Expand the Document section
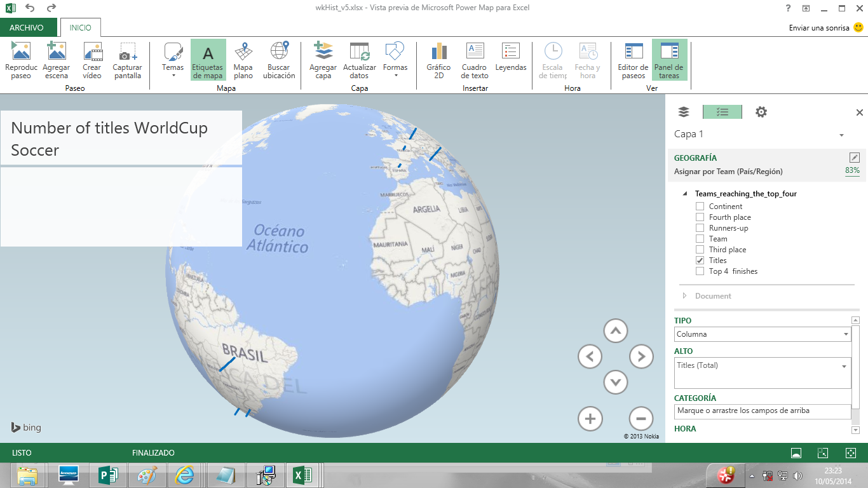Screen dimensions: 868x488 (x=685, y=295)
